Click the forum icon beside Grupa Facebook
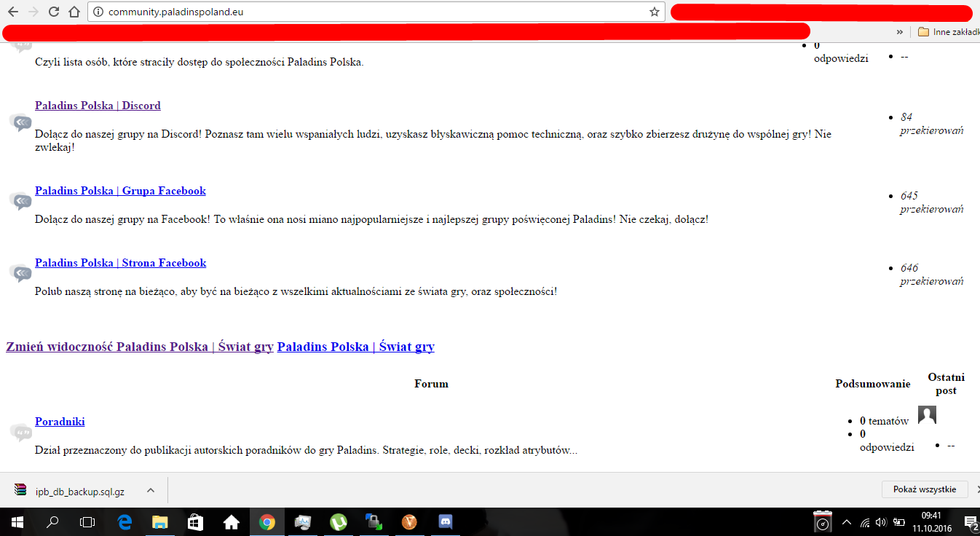The width and height of the screenshot is (980, 536). 20,201
